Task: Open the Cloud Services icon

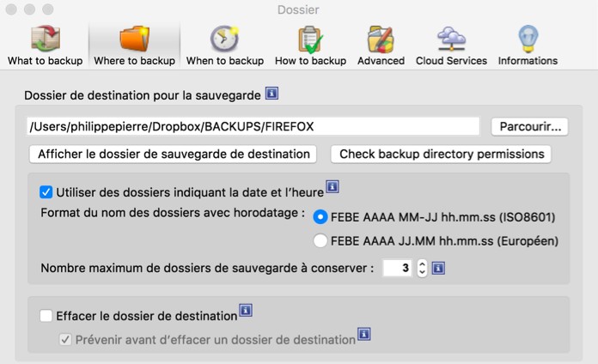Action: pyautogui.click(x=451, y=39)
